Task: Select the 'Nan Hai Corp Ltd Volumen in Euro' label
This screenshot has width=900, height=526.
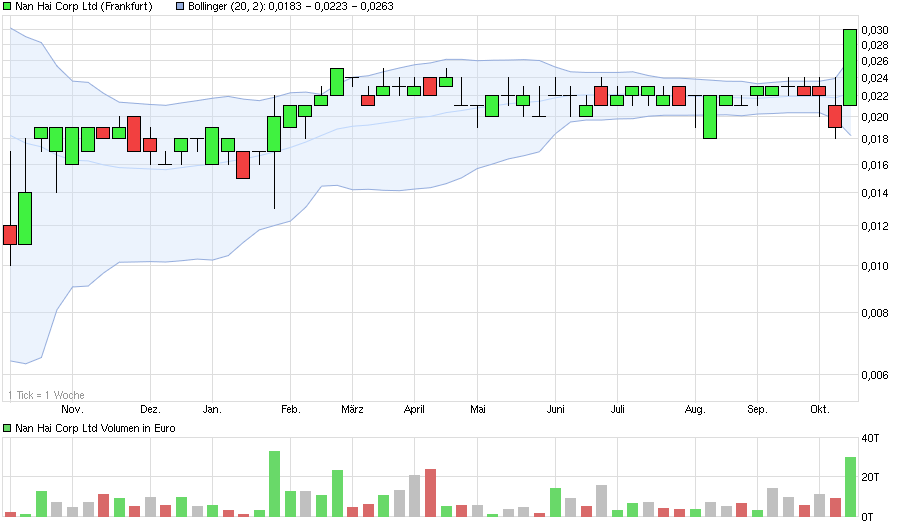Action: (95, 428)
